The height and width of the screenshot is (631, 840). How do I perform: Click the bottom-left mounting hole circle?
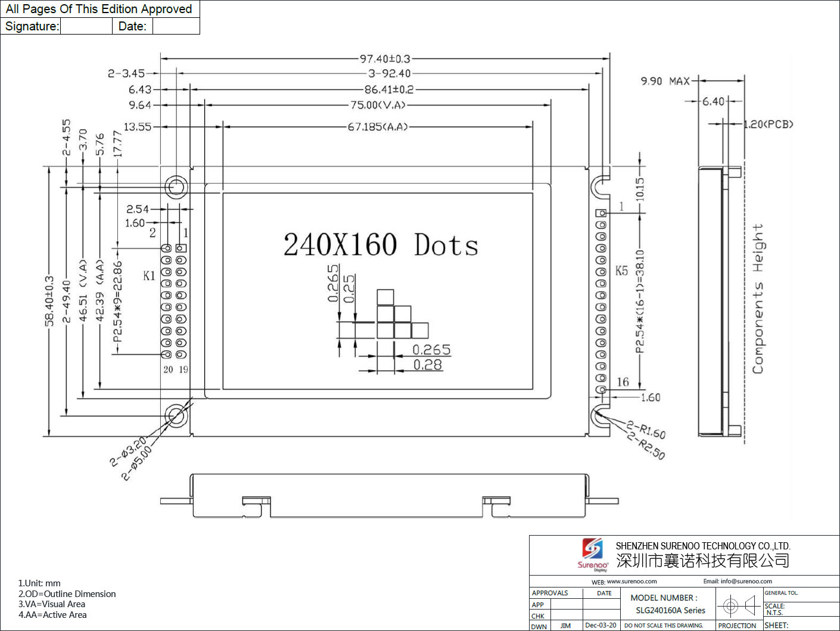coord(176,415)
